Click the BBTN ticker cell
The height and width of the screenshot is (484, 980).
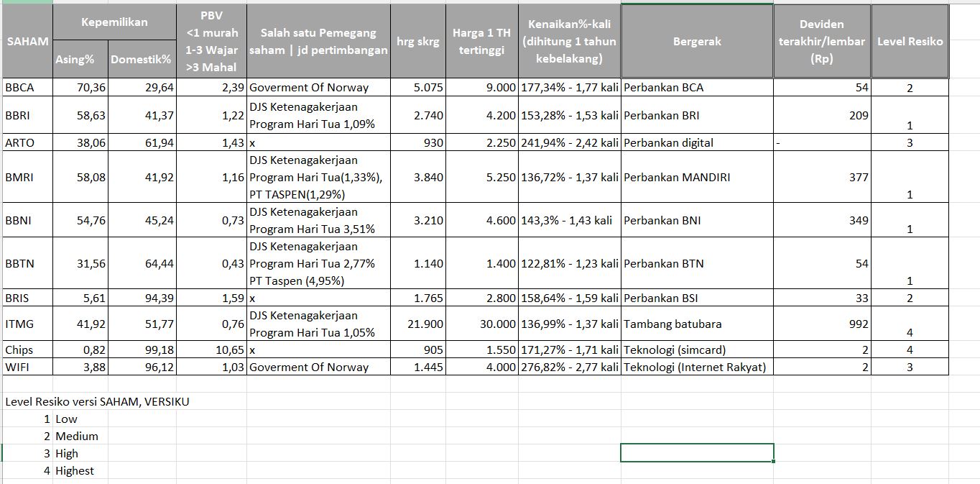click(27, 263)
